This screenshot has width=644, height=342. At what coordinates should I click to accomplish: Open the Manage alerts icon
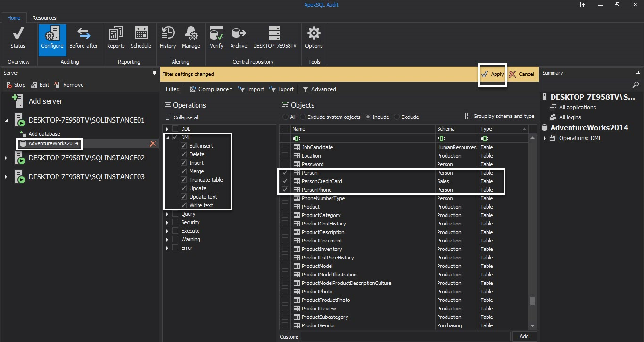click(191, 38)
